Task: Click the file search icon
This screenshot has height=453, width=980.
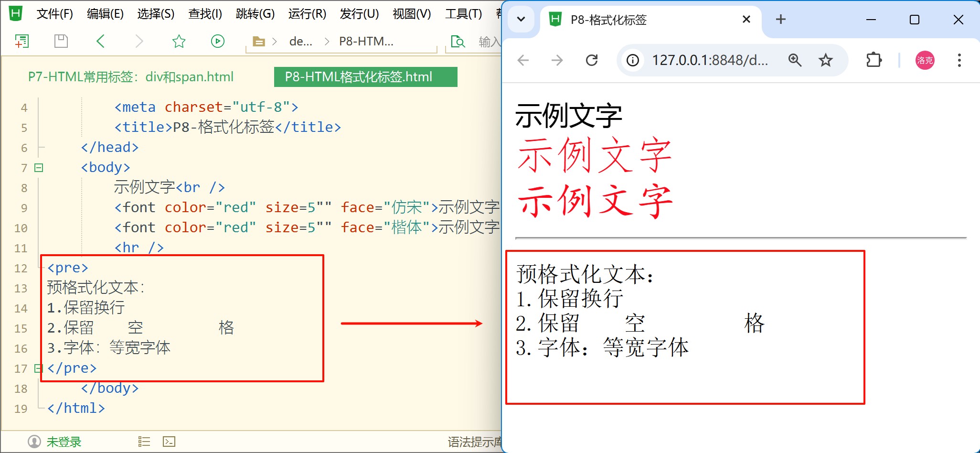Action: click(x=458, y=42)
